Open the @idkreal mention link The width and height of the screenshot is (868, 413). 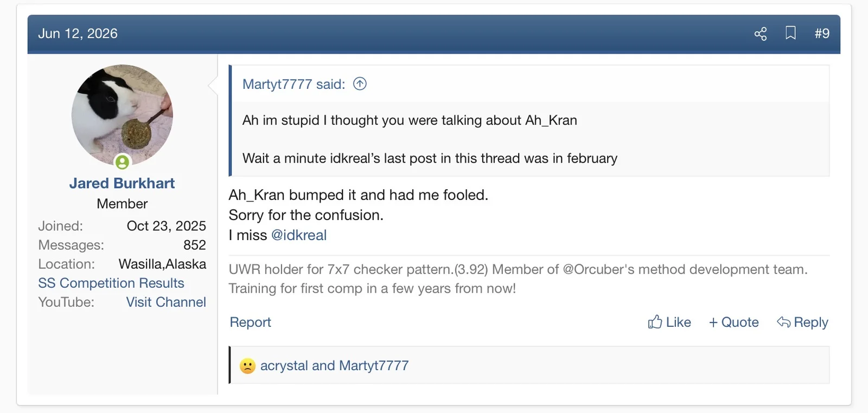click(x=299, y=235)
